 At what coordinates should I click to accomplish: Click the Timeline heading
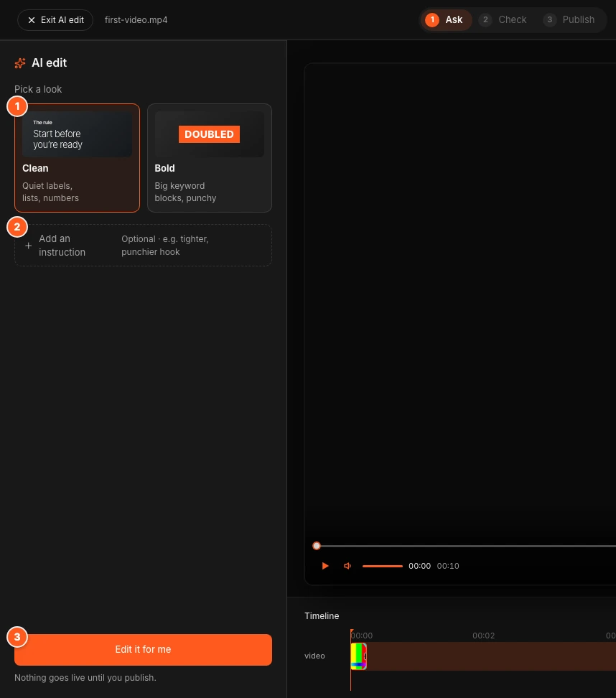click(322, 616)
